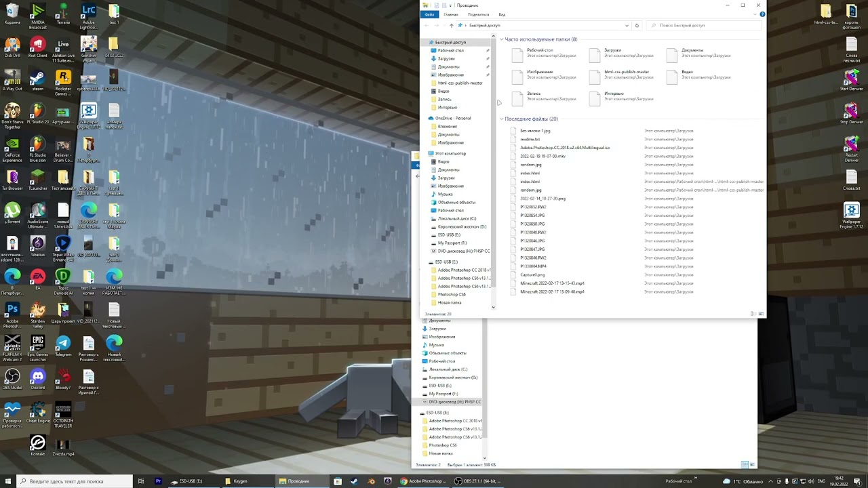Select the OBS Studio desktop icon
Screen dimensions: 868x488
tap(12, 380)
